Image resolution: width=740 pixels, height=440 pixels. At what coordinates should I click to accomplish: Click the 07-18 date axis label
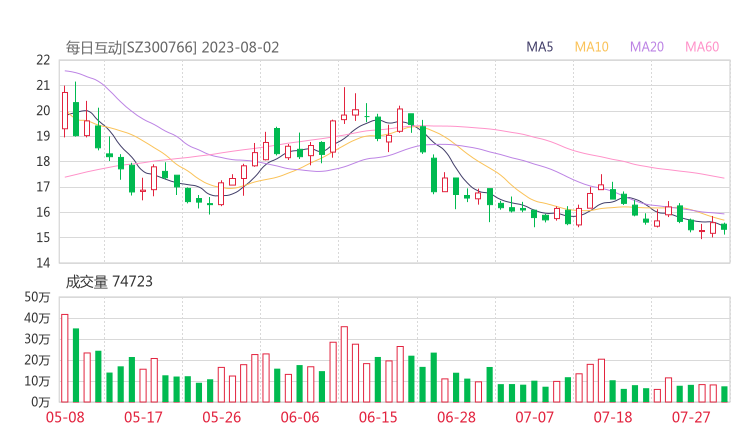pyautogui.click(x=613, y=417)
